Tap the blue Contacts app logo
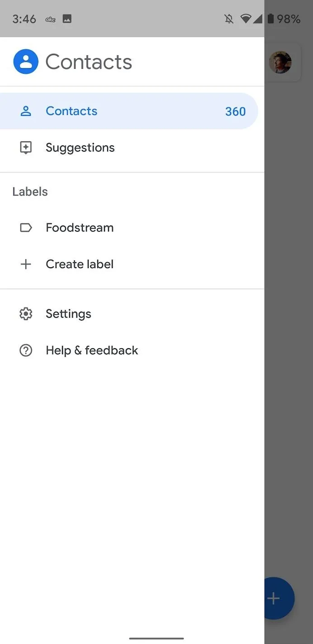The height and width of the screenshot is (644, 313). point(26,62)
